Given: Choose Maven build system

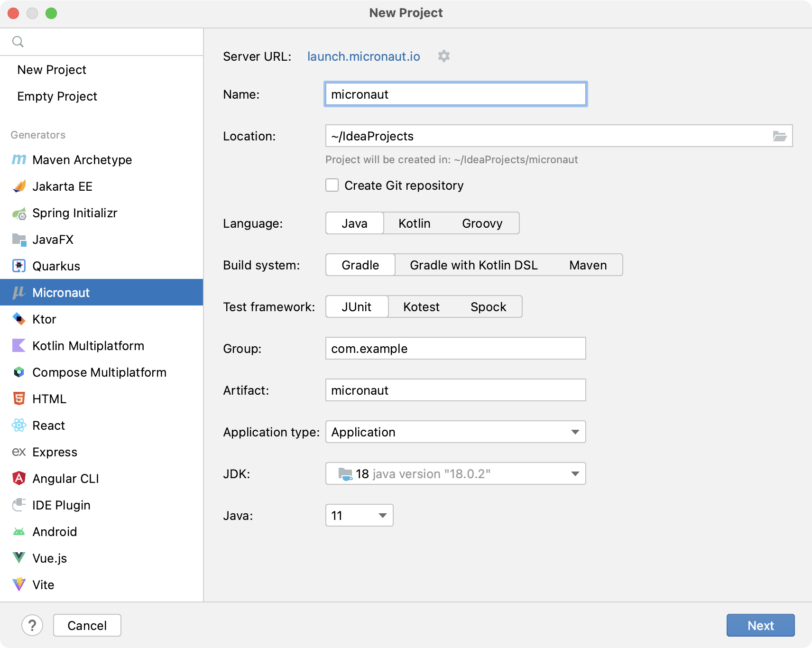Looking at the screenshot, I should [588, 265].
